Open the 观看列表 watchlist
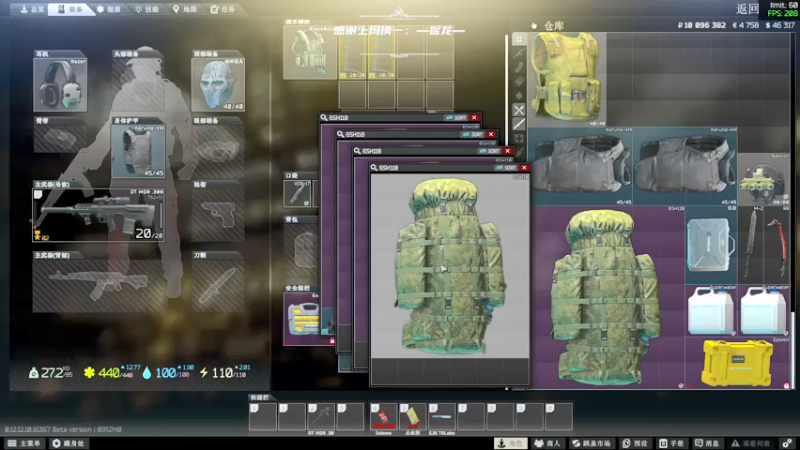This screenshot has height=450, width=800. point(751,443)
